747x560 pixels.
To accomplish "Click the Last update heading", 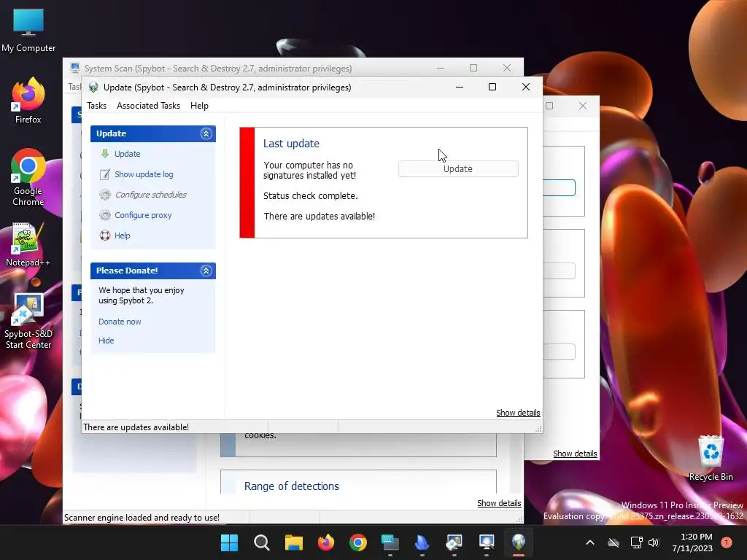I will click(291, 144).
